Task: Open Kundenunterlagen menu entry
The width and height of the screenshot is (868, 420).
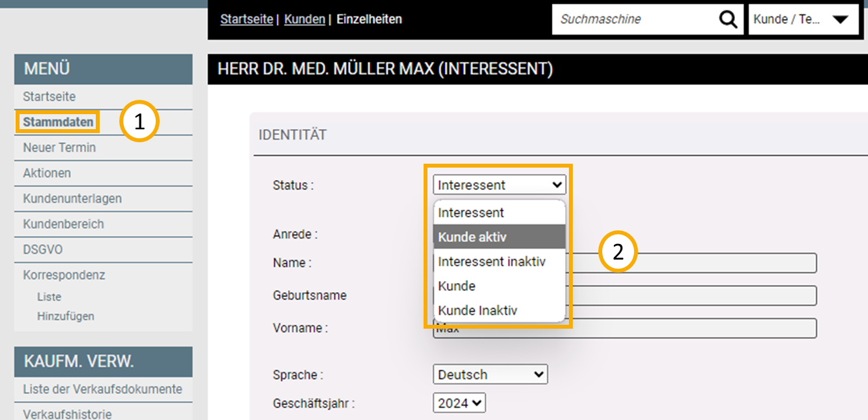Action: point(72,198)
